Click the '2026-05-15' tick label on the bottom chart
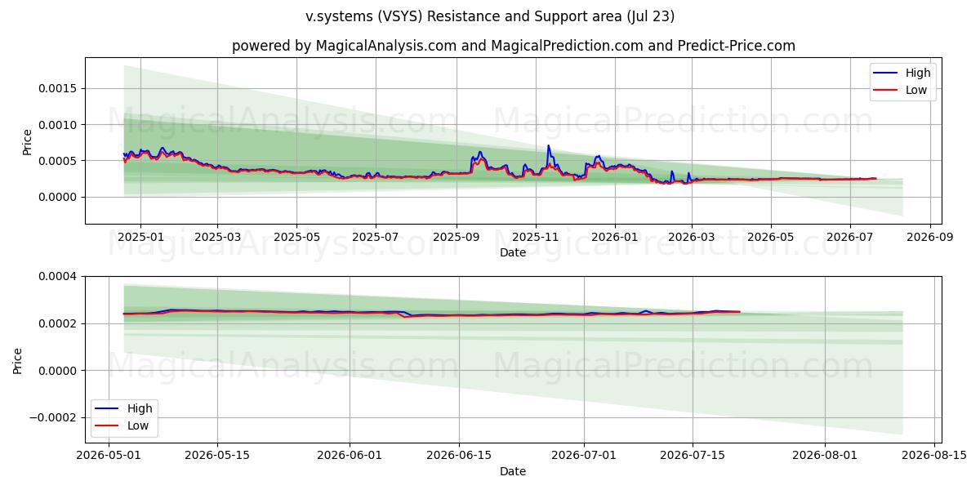 (x=218, y=456)
